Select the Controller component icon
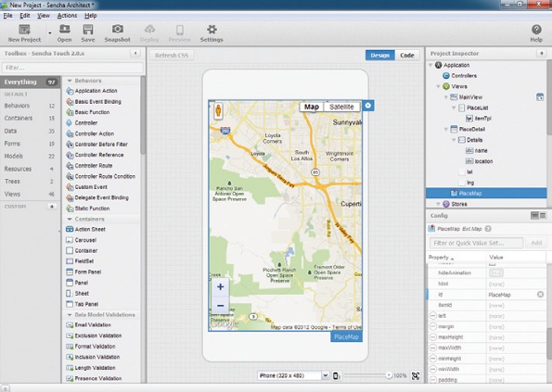This screenshot has width=552, height=392. click(70, 122)
